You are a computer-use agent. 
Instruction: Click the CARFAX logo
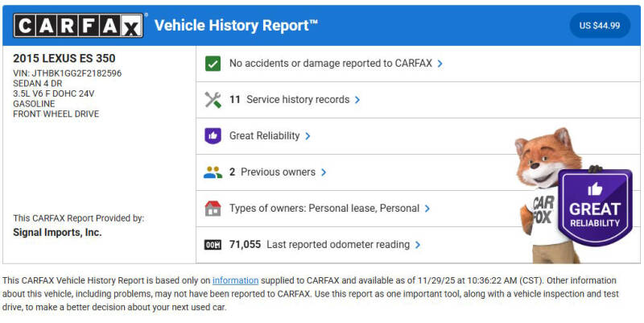[78, 26]
